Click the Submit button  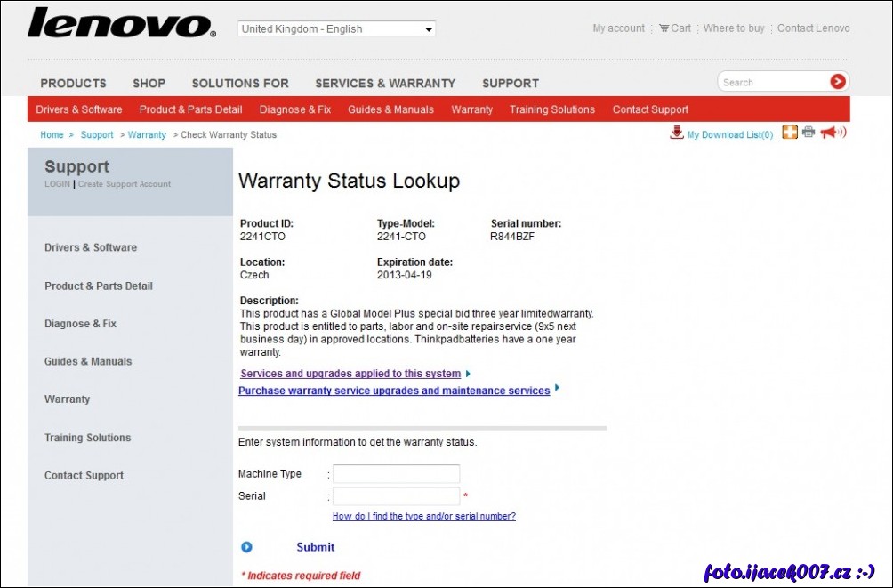click(315, 547)
